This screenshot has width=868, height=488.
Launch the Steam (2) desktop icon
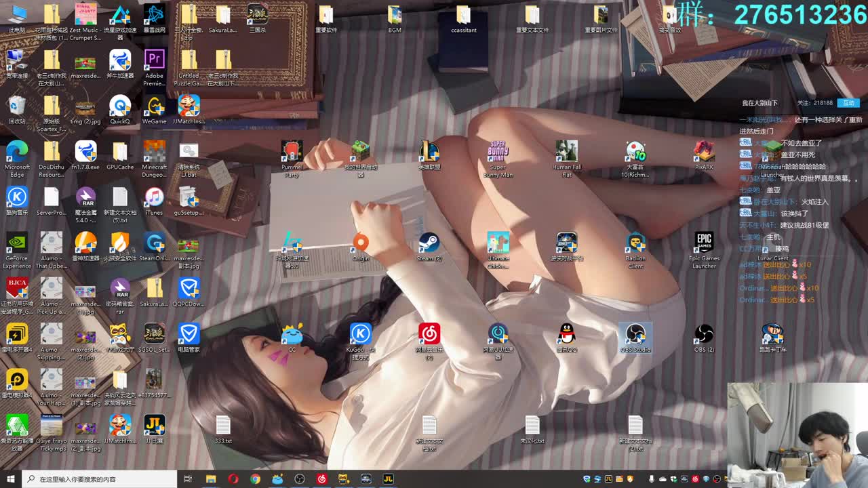[x=429, y=247]
